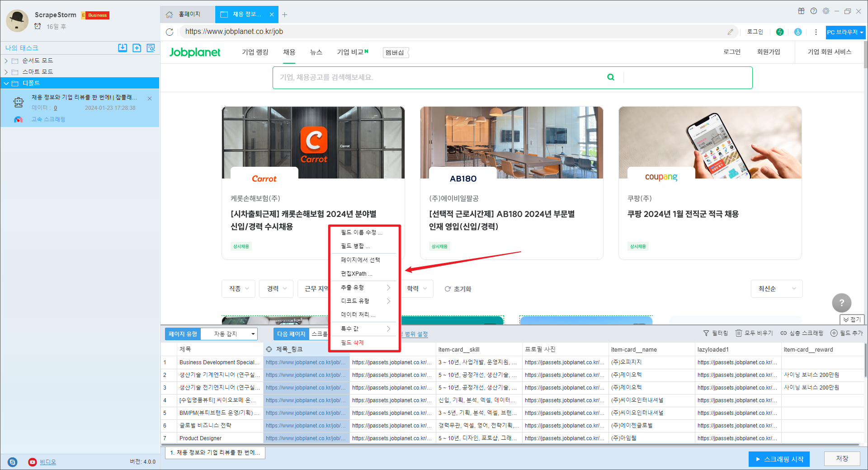The height and width of the screenshot is (470, 868).
Task: Open the 기업 랭킹 navigation item
Action: click(255, 52)
